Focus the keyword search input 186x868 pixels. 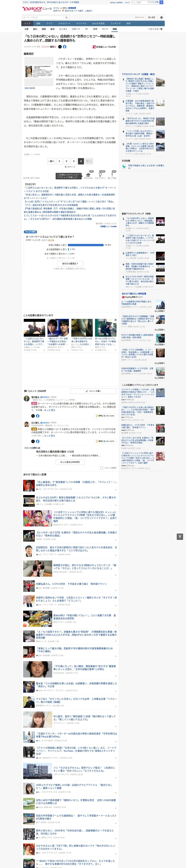click(44, 18)
